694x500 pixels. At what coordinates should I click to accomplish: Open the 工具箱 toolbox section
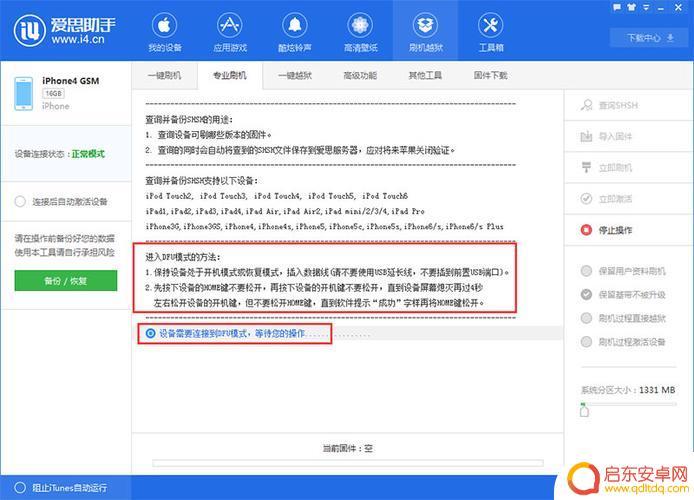click(x=491, y=31)
